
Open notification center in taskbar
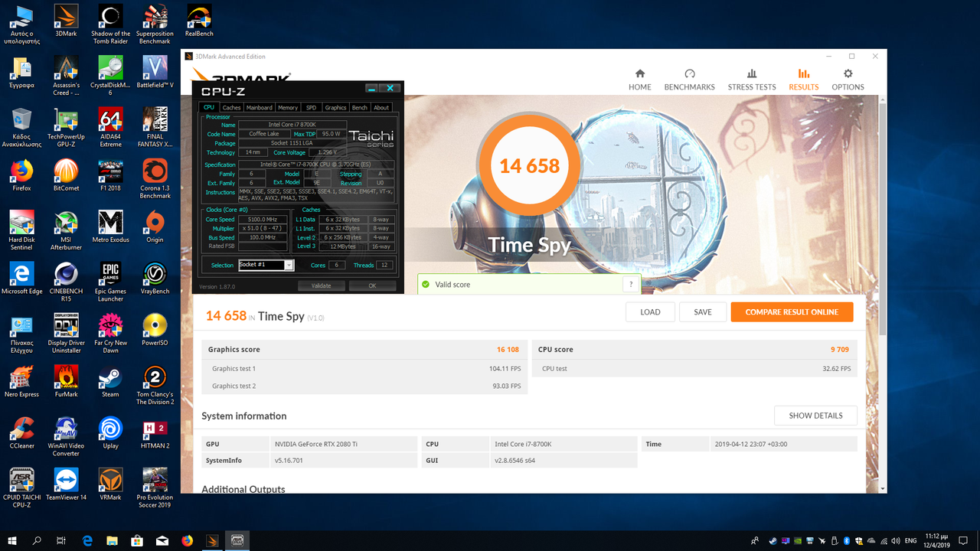pos(964,540)
